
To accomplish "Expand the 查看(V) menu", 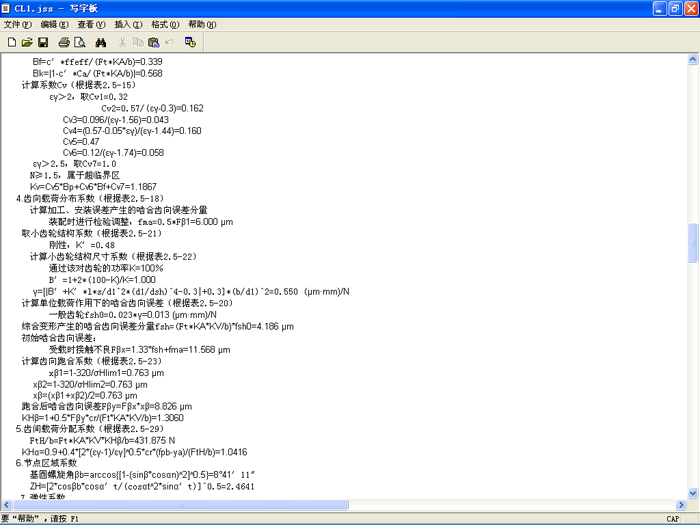I will (x=92, y=24).
